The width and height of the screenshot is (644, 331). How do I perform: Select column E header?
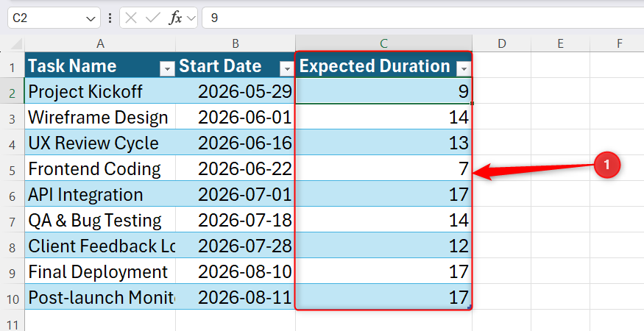560,43
